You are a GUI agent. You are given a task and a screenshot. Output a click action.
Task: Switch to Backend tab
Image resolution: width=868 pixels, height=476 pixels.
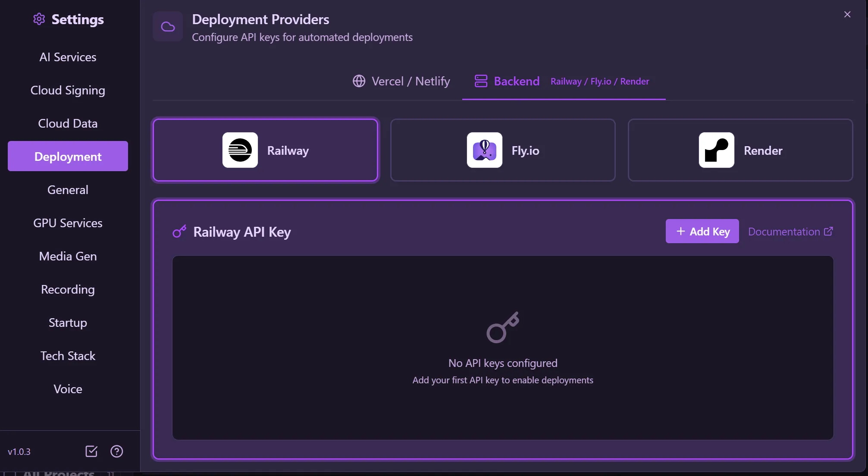coord(564,81)
